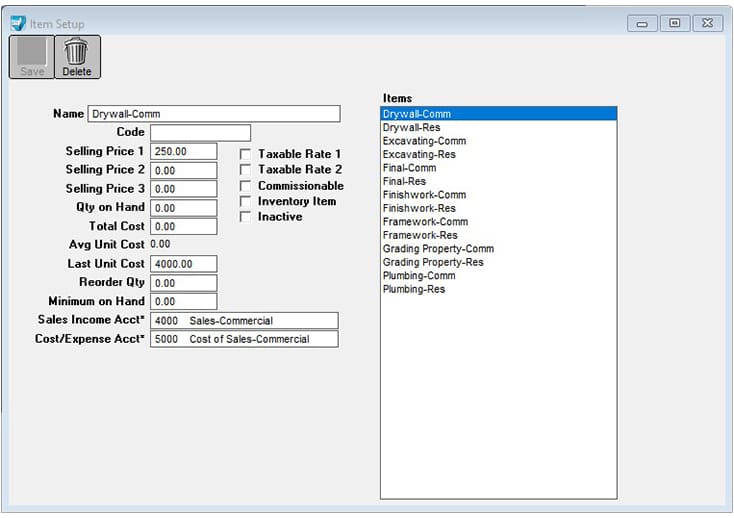Open the Cost/Expense Acct field
The image size is (734, 518).
click(244, 339)
